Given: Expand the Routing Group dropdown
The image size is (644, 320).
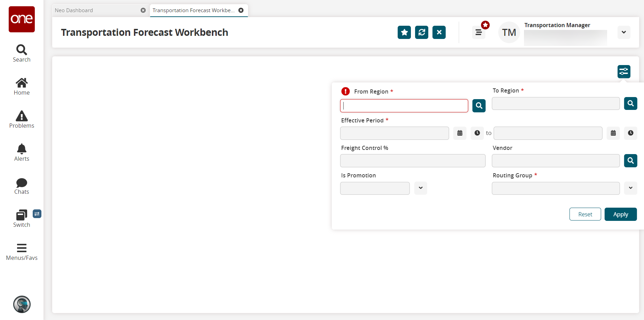Looking at the screenshot, I should tap(630, 188).
